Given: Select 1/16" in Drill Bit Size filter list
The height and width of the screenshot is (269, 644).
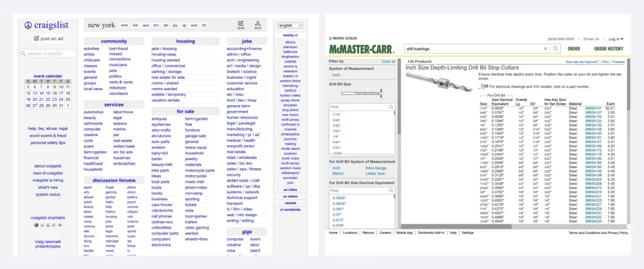Looking at the screenshot, I should pos(336,115).
